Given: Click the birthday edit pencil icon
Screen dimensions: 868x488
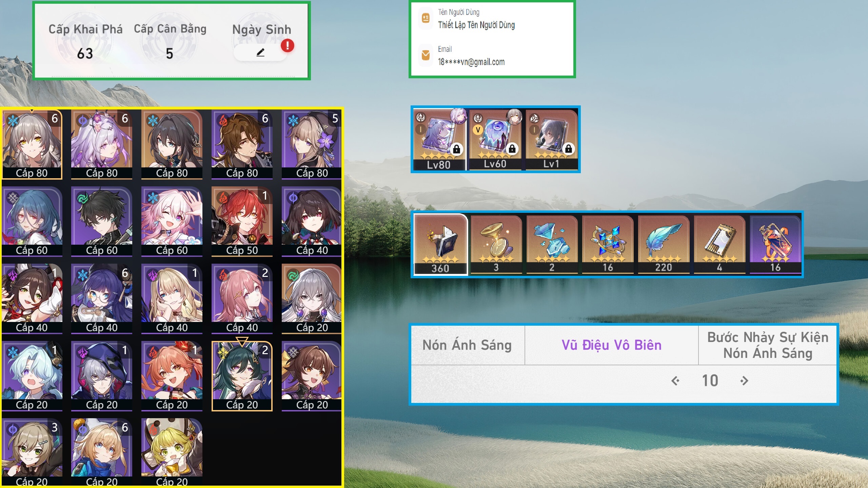Looking at the screenshot, I should tap(260, 53).
